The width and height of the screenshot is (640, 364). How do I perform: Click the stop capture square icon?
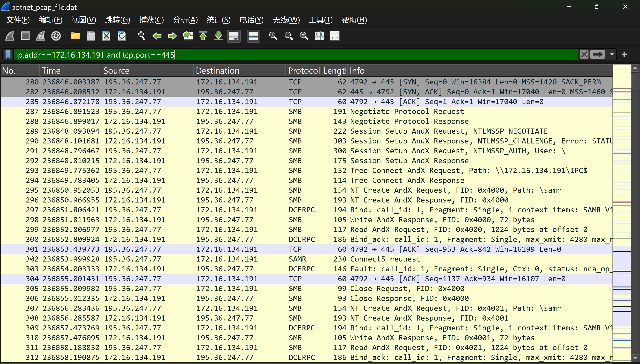point(25,36)
